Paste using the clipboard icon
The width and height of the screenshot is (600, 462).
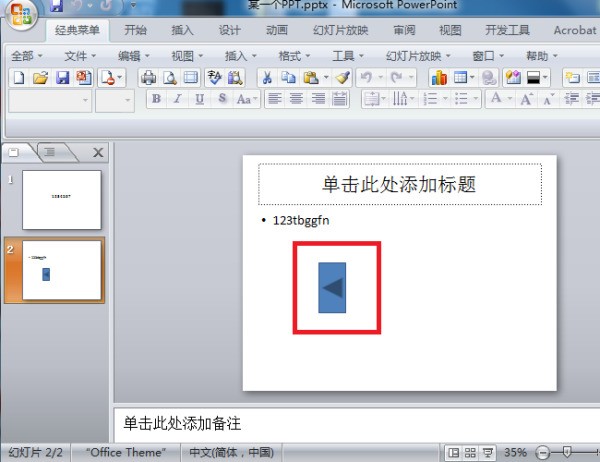pos(311,78)
